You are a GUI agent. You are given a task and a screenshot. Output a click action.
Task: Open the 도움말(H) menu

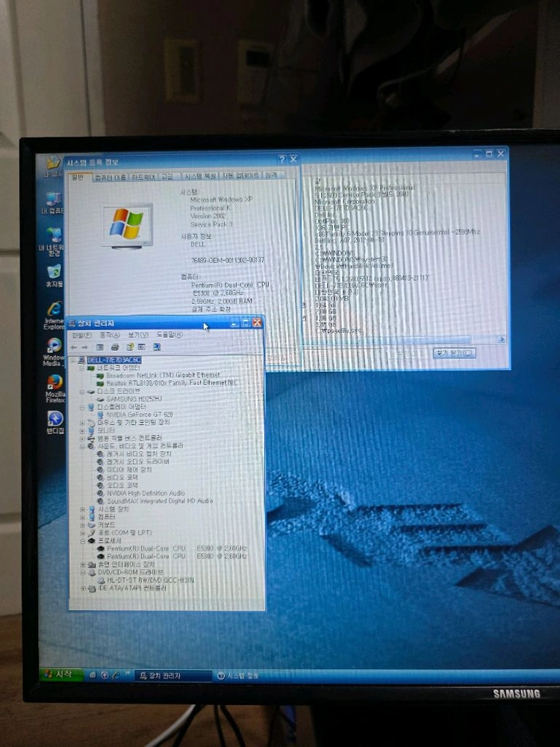(169, 335)
